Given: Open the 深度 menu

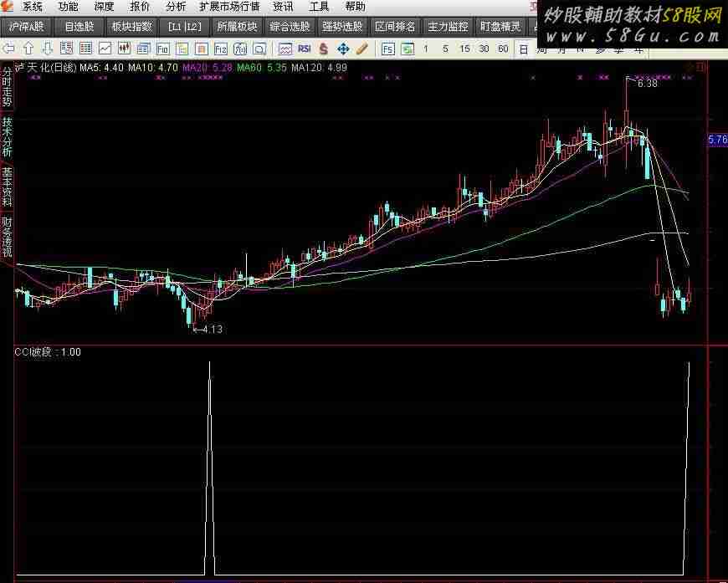Looking at the screenshot, I should [104, 7].
